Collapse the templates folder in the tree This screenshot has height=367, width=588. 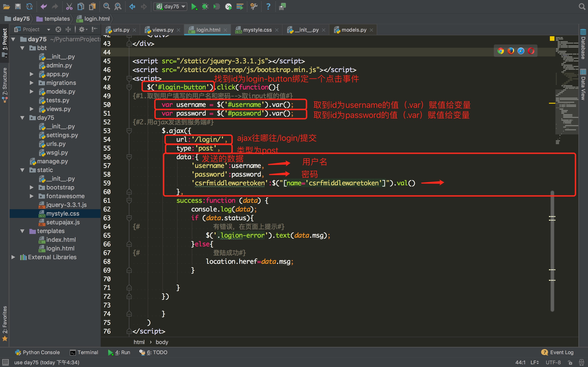(x=22, y=231)
